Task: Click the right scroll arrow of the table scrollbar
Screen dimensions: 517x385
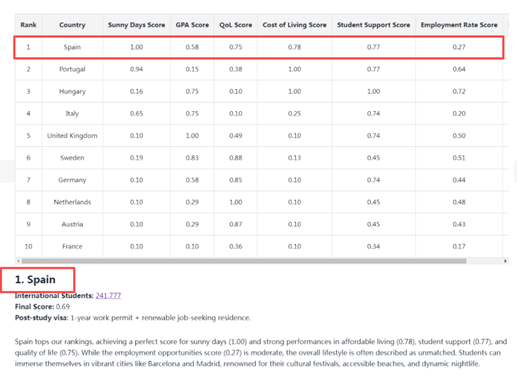Action: 505,261
